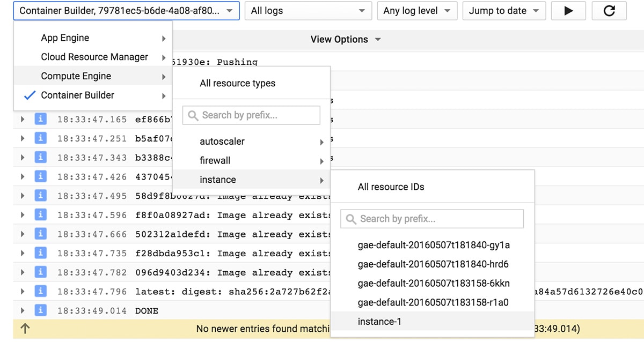Click the No newer entries found message
This screenshot has height=342, width=644.
263,329
